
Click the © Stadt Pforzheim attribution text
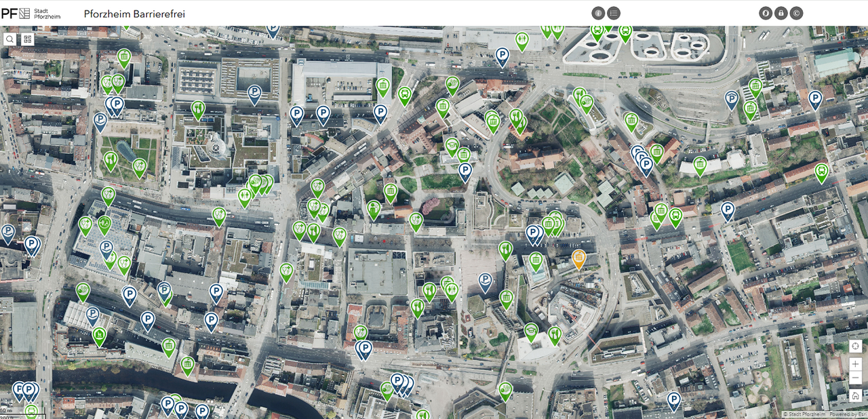(804, 414)
